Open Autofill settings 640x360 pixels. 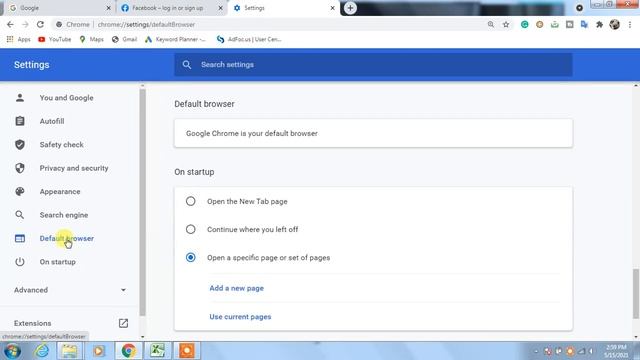(52, 121)
